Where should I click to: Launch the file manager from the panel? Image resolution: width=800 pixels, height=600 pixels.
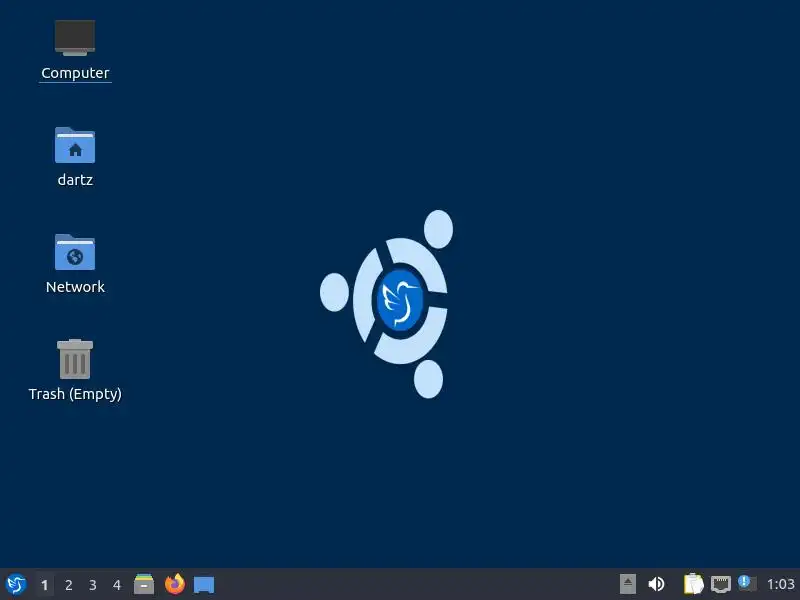(x=144, y=584)
